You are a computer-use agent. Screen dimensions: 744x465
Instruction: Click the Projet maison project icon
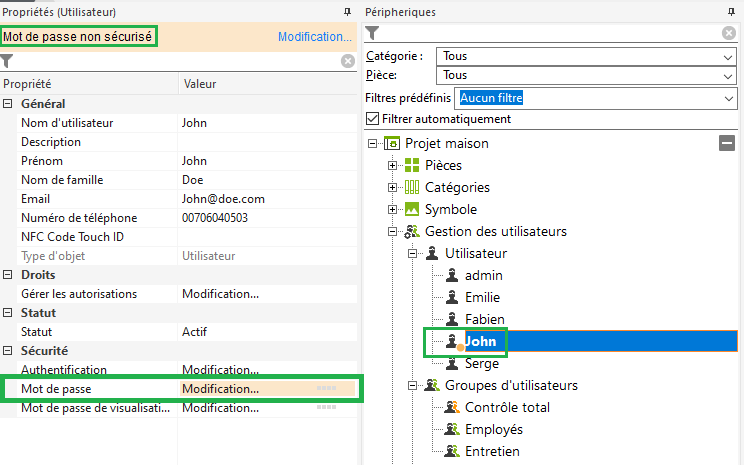tap(392, 144)
